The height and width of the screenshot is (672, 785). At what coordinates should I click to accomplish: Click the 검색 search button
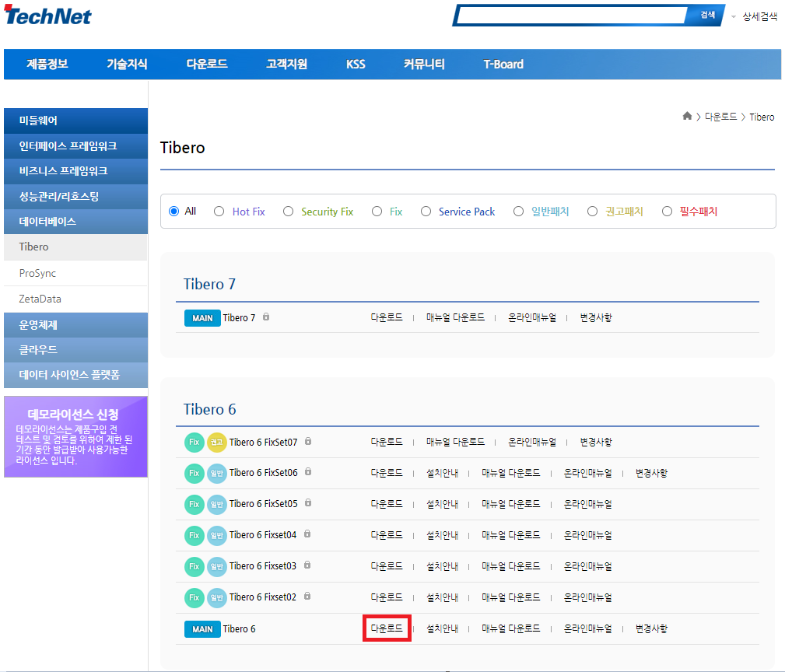click(x=706, y=15)
